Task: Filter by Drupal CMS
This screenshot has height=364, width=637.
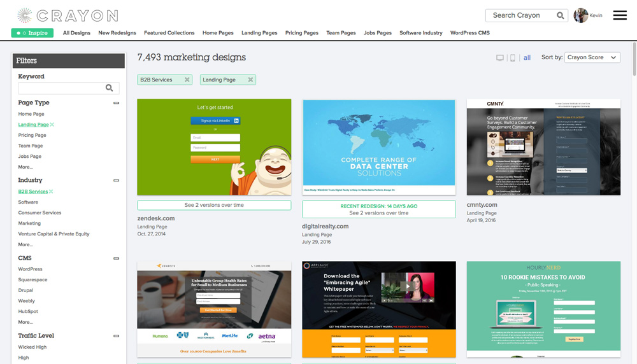Action: click(25, 290)
